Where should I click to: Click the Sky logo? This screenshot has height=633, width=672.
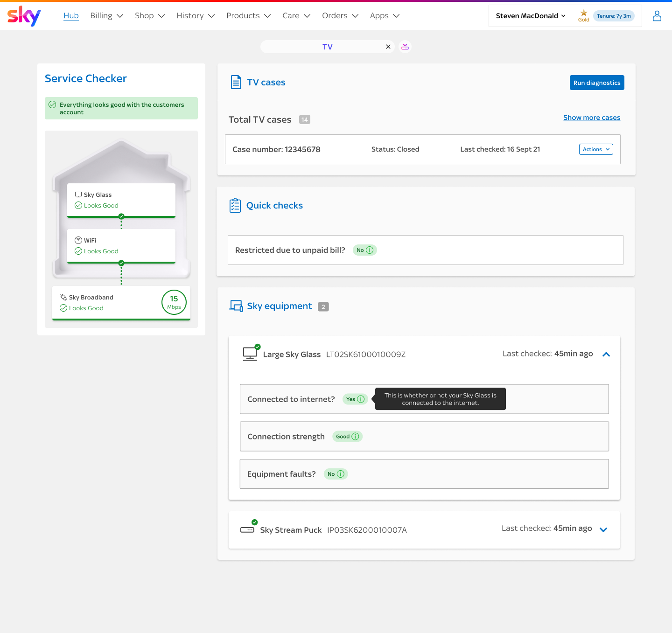click(x=24, y=16)
